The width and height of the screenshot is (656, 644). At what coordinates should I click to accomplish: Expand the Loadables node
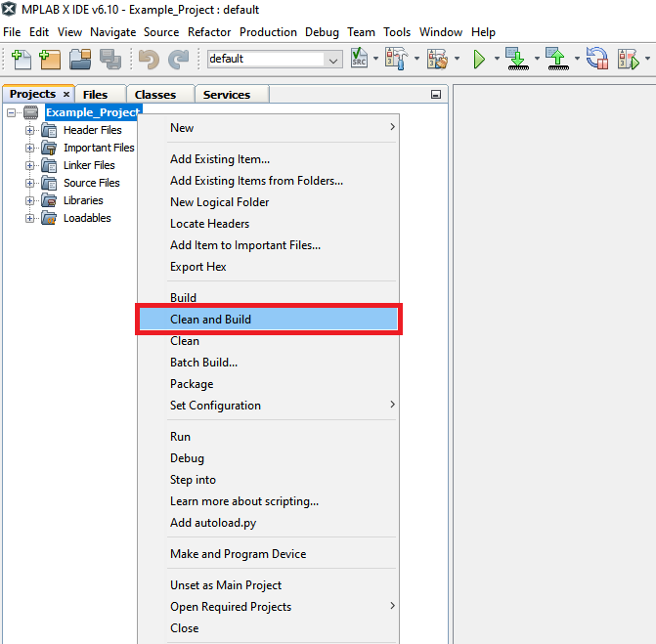pyautogui.click(x=29, y=218)
